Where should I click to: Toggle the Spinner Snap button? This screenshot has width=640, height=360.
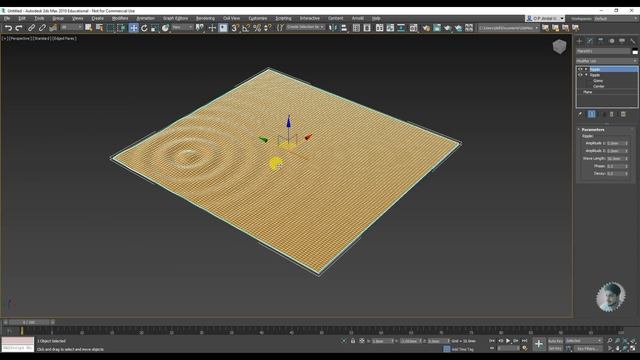tap(268, 28)
